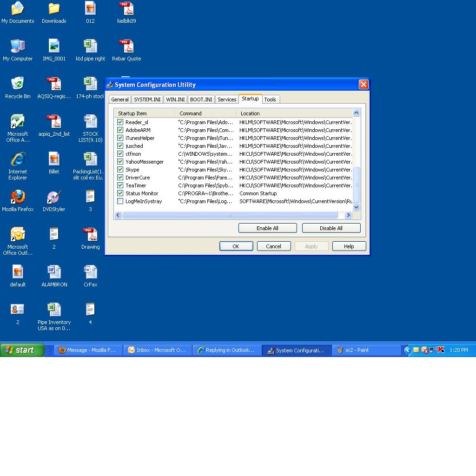Switch to the Services tab
The image size is (476, 476).
(227, 99)
